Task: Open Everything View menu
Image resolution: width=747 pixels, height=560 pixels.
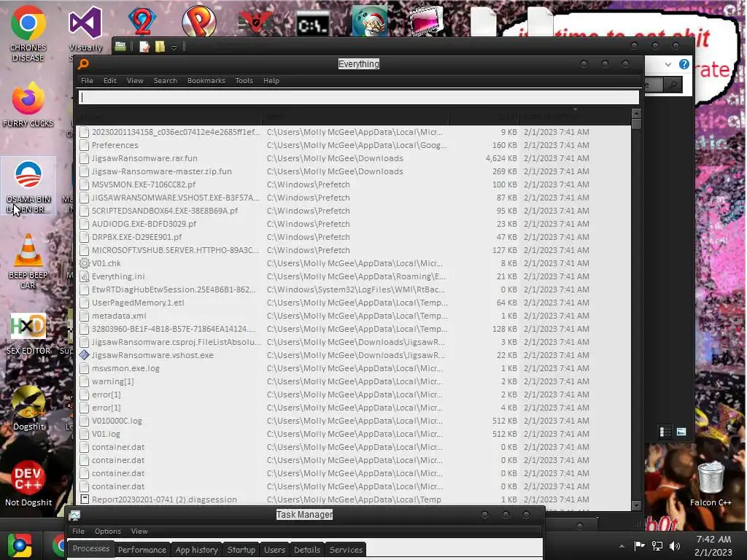Action: coord(135,80)
